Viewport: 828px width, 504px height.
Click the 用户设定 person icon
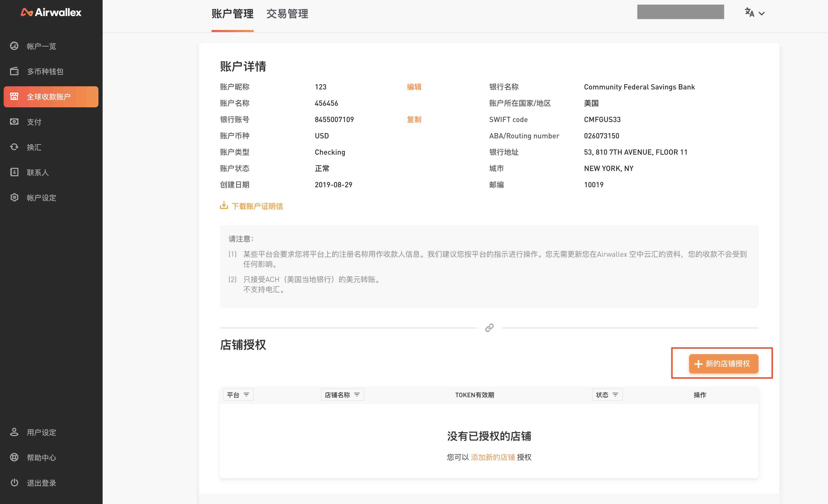[14, 432]
